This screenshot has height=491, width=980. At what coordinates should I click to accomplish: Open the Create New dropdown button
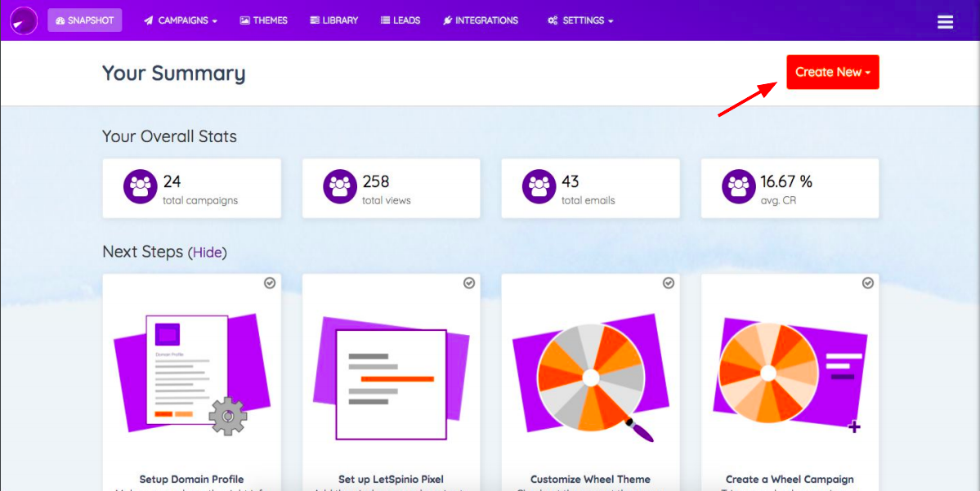click(833, 72)
